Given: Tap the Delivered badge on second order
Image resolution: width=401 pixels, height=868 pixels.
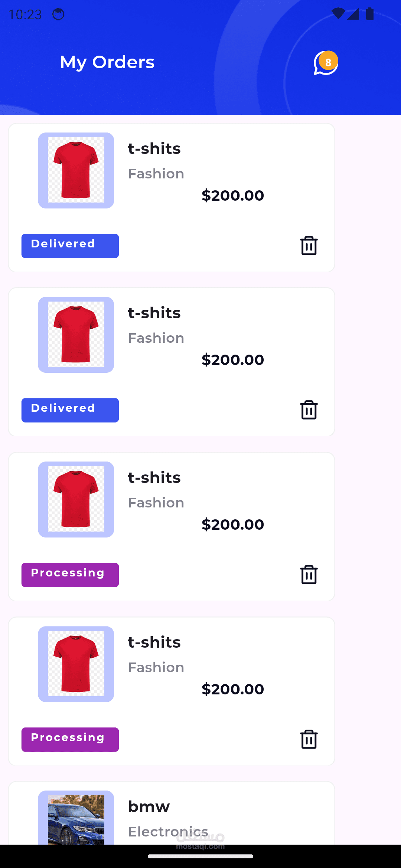Looking at the screenshot, I should coord(70,410).
